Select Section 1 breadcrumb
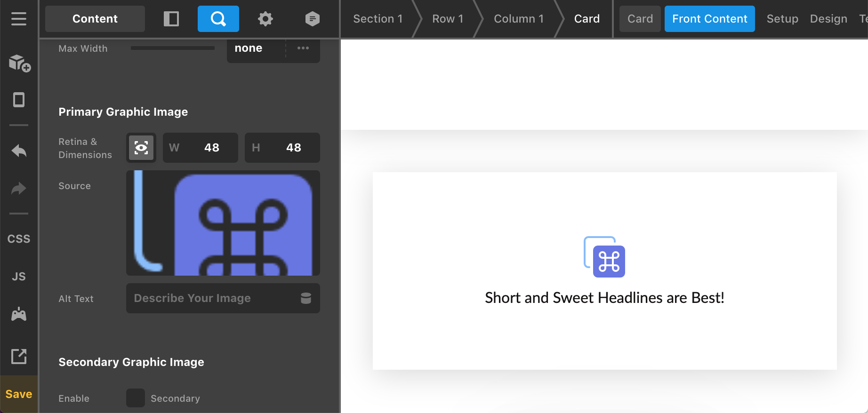This screenshot has width=868, height=413. coord(378,19)
